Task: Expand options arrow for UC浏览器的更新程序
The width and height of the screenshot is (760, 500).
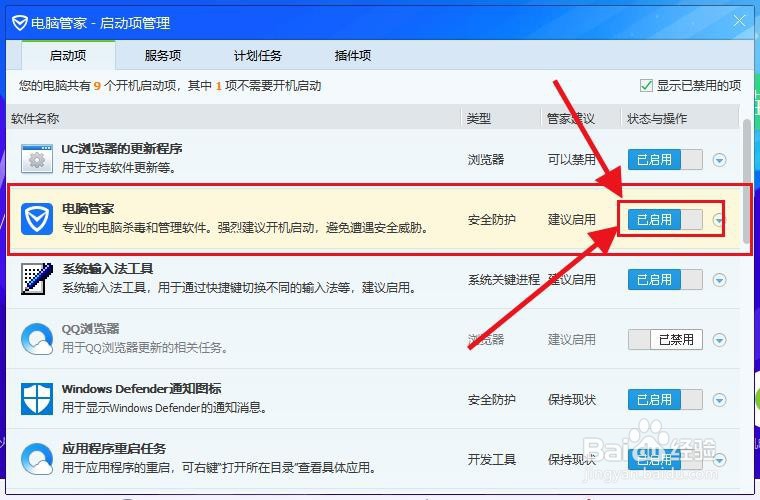Action: [x=719, y=160]
